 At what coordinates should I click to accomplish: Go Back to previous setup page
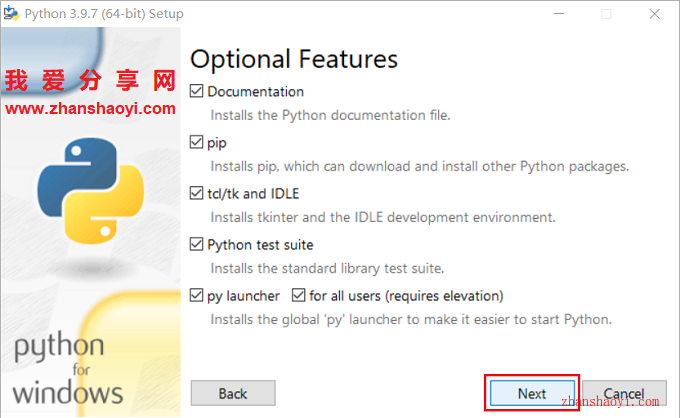(233, 393)
